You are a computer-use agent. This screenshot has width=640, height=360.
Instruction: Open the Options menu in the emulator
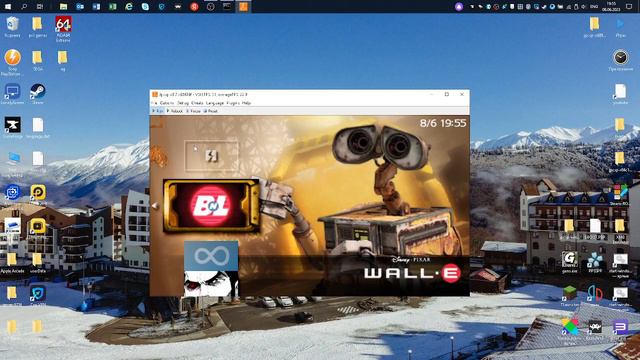click(x=167, y=103)
